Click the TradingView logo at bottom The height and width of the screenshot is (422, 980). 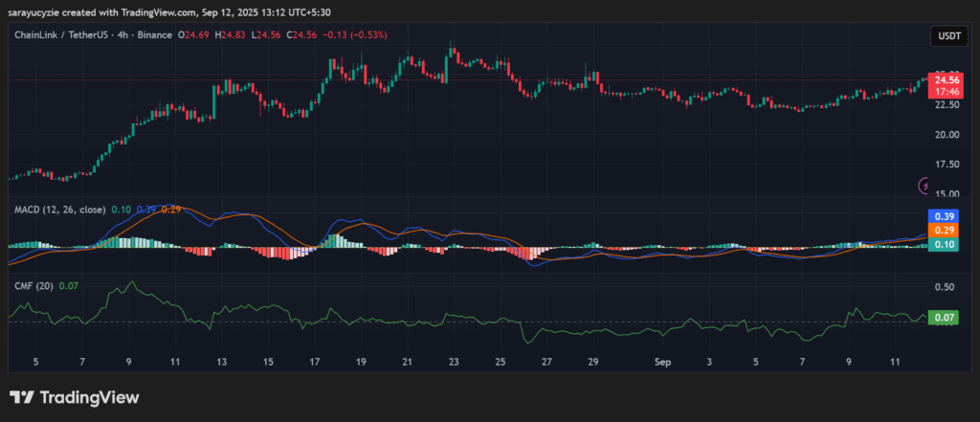pos(74,398)
